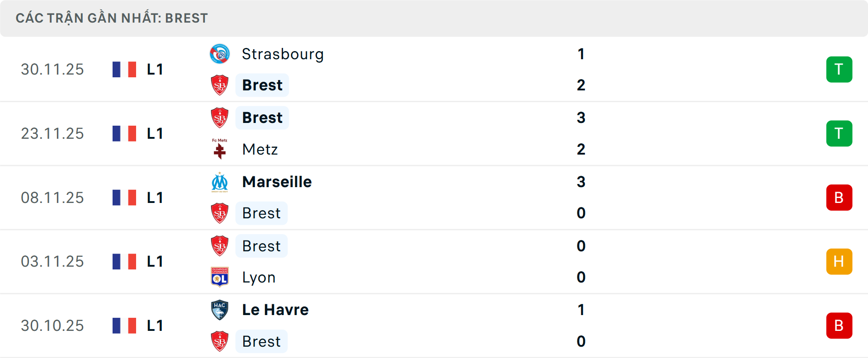Open the Marseille team link
The image size is (868, 358).
277,182
